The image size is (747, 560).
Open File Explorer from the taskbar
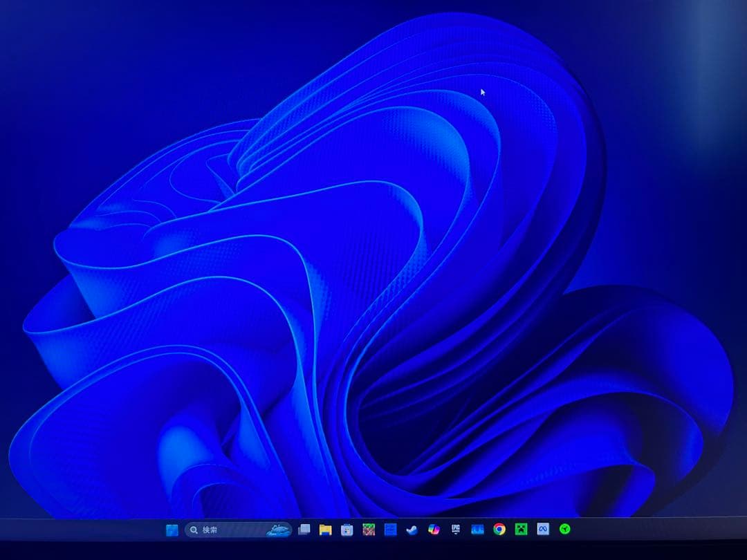(x=324, y=529)
